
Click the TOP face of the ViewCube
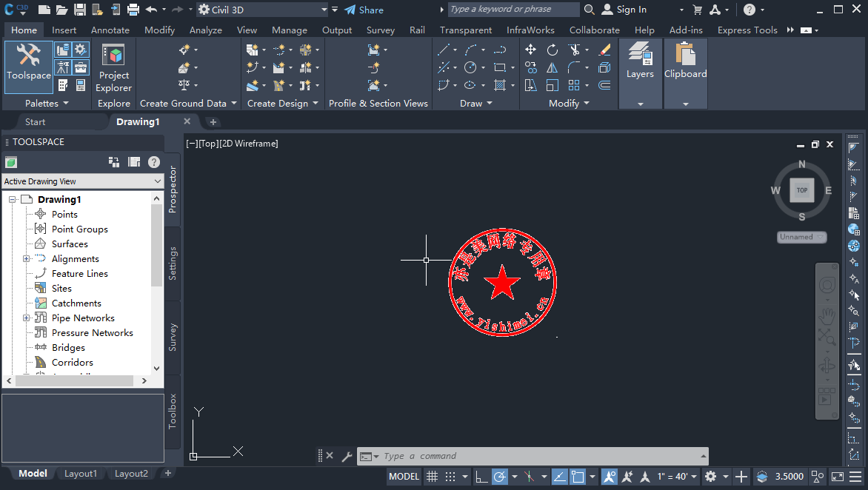802,190
